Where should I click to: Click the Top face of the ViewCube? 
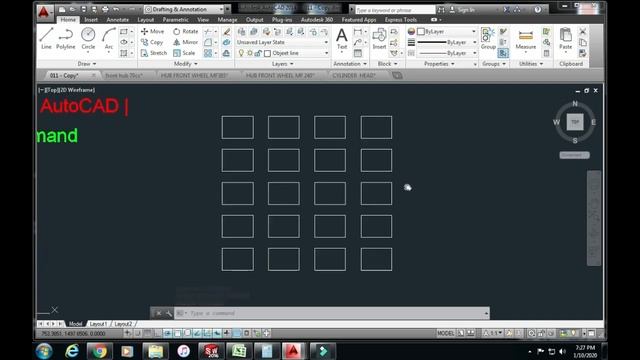(x=575, y=122)
